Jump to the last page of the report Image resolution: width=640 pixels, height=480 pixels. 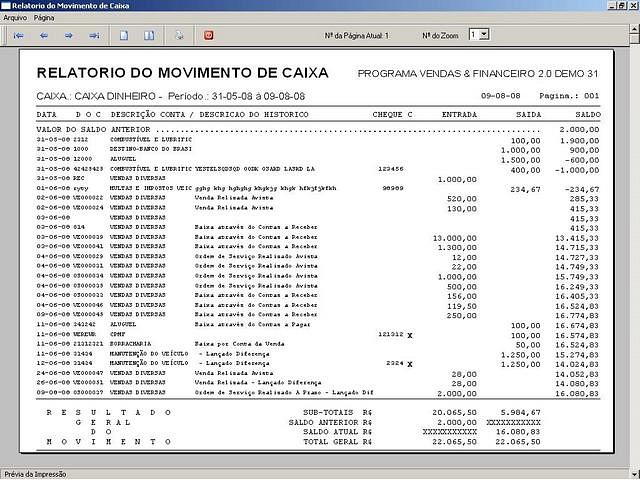93,35
